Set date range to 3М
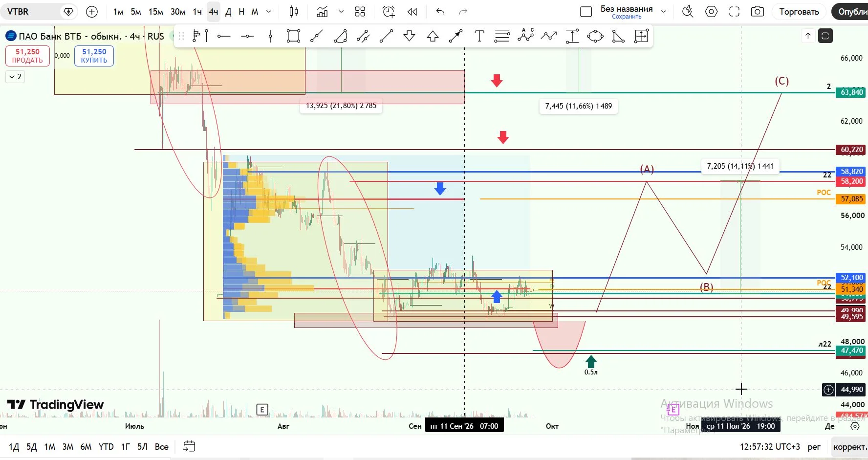Viewport: 868px width, 460px height. 68,447
